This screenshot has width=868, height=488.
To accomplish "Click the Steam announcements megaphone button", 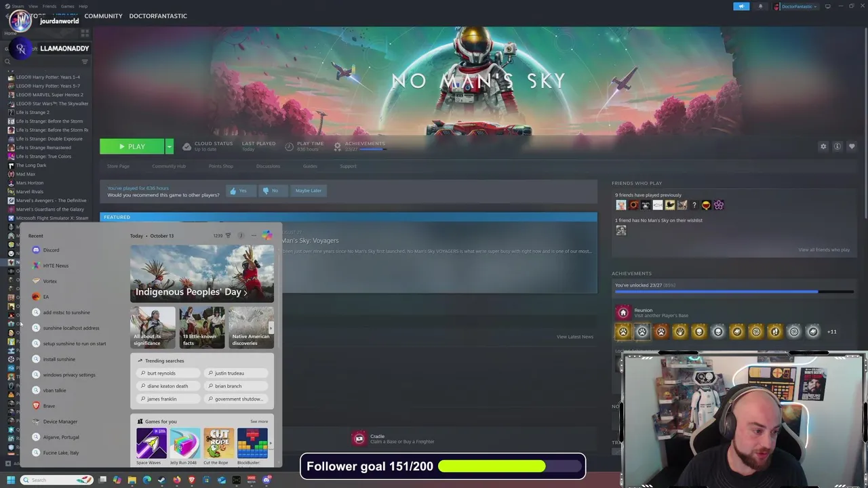I will (741, 6).
